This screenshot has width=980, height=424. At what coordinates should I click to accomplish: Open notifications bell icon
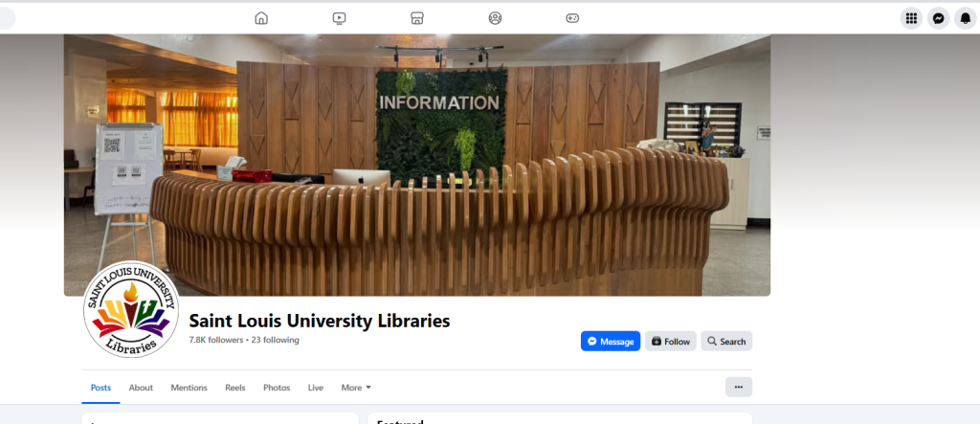[x=966, y=18]
